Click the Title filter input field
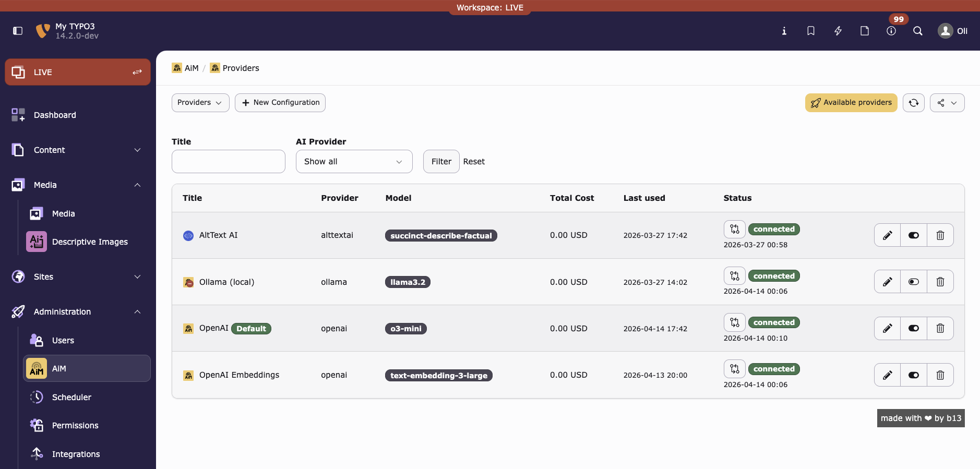 [228, 162]
